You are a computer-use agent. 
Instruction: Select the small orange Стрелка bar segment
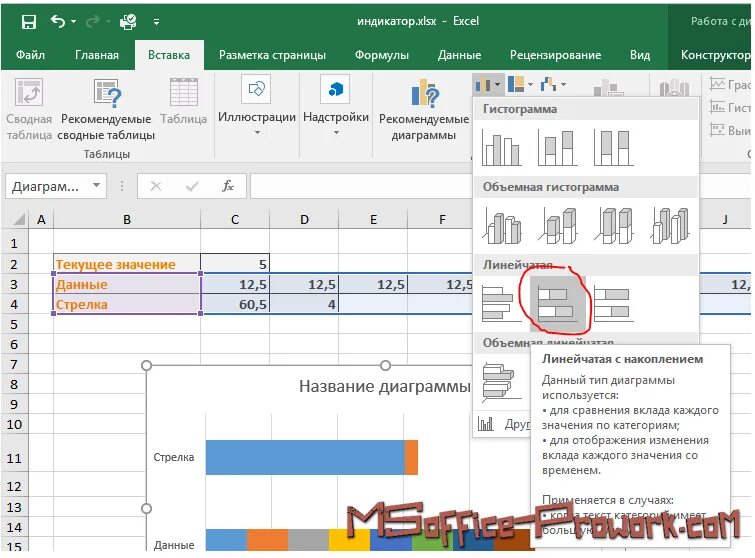point(411,457)
